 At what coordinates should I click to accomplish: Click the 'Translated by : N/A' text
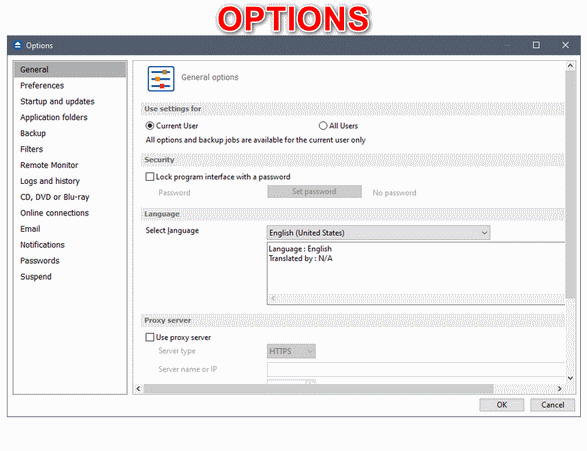point(300,259)
